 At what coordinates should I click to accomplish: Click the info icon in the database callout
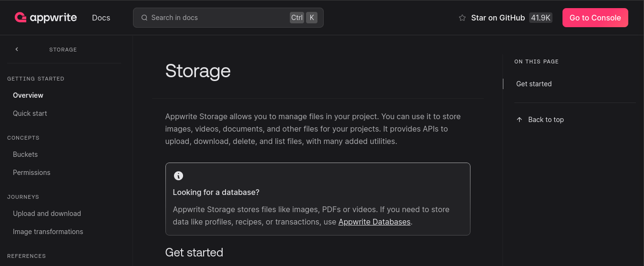[x=178, y=175]
